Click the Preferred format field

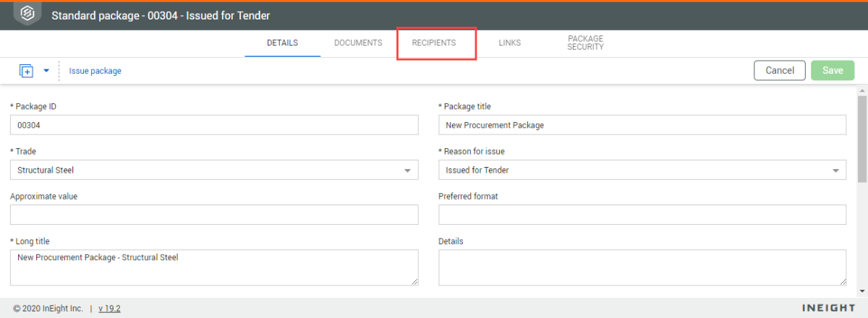(x=642, y=215)
